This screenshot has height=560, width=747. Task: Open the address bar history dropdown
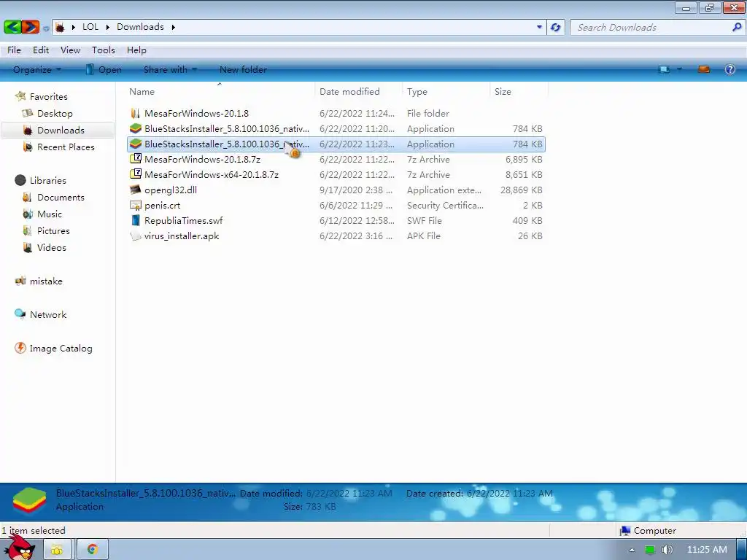(539, 27)
